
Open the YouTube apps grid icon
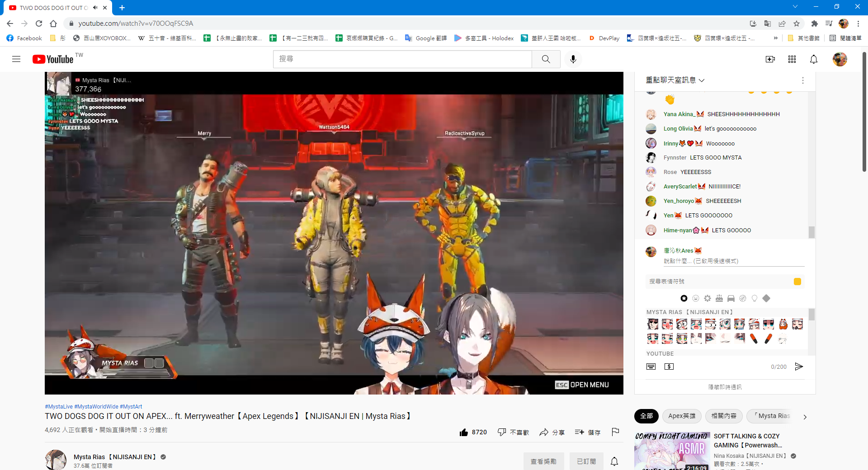792,59
